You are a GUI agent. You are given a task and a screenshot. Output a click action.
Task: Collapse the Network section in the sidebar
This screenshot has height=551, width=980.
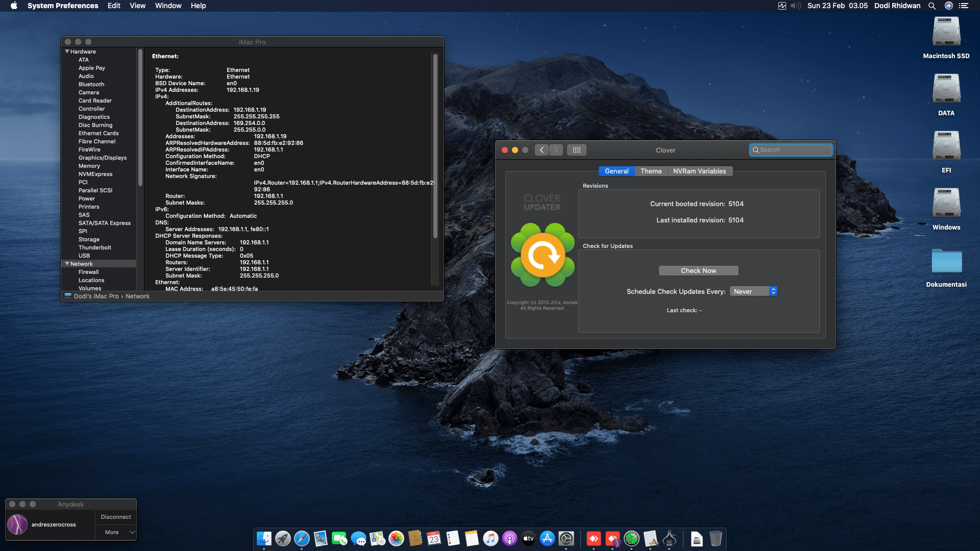(67, 264)
